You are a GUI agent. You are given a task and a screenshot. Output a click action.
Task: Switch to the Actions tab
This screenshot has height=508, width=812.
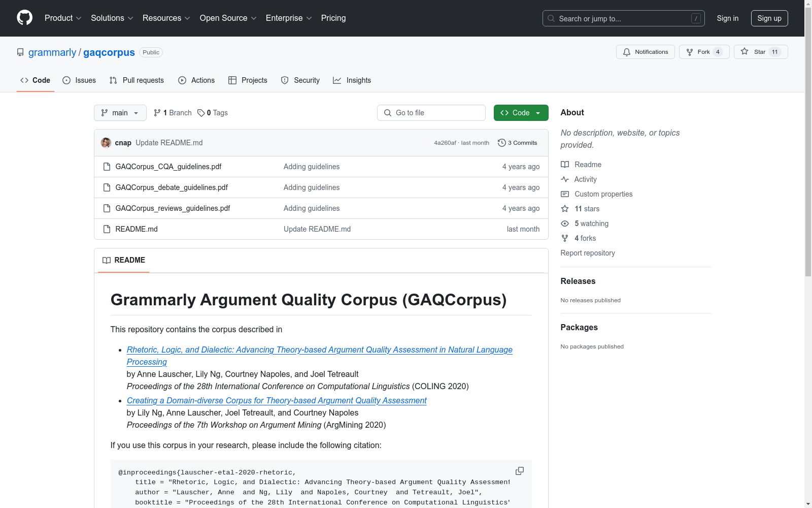[196, 80]
